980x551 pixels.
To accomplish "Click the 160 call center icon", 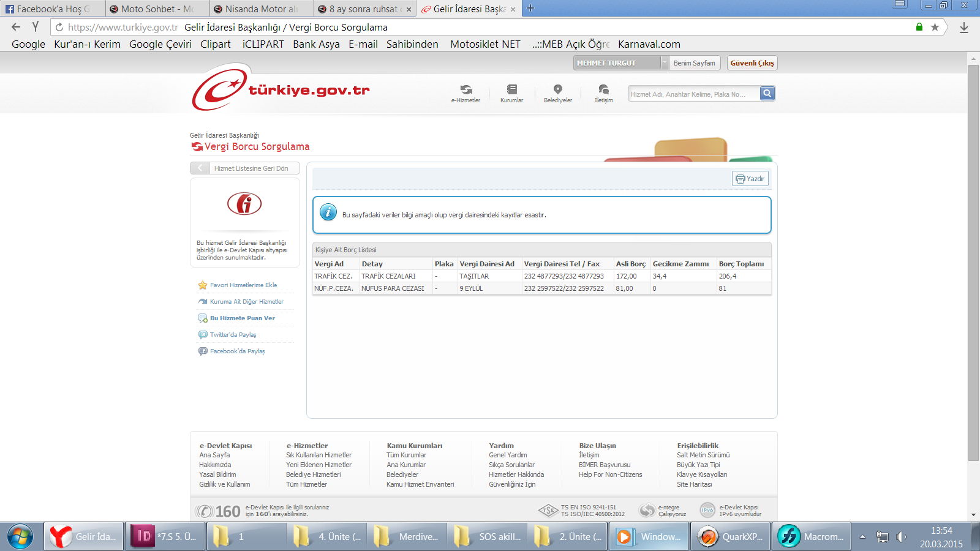I will click(217, 511).
